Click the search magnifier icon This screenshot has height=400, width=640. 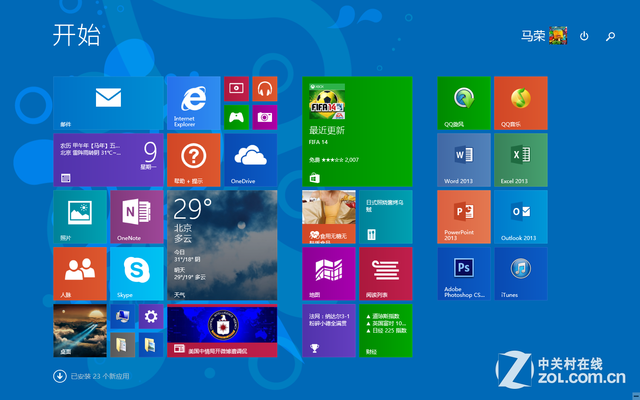[x=610, y=36]
